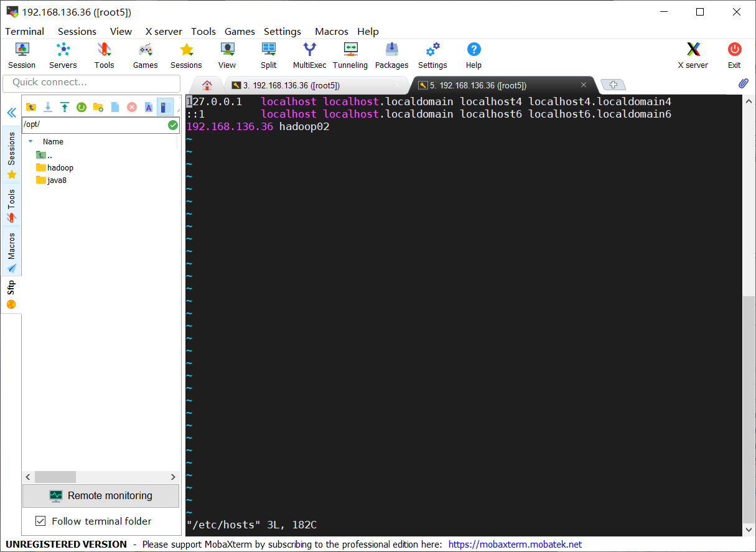Open the View menu
Image resolution: width=756 pixels, height=552 pixels.
tap(121, 31)
